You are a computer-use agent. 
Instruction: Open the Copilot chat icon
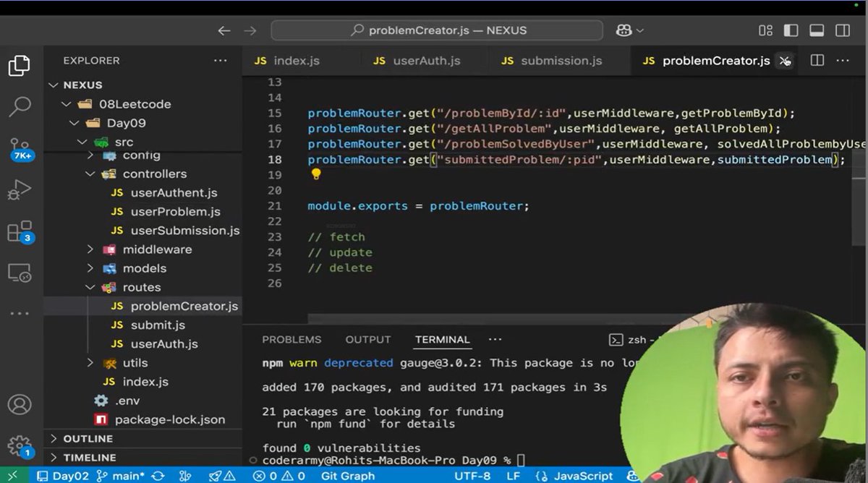624,30
